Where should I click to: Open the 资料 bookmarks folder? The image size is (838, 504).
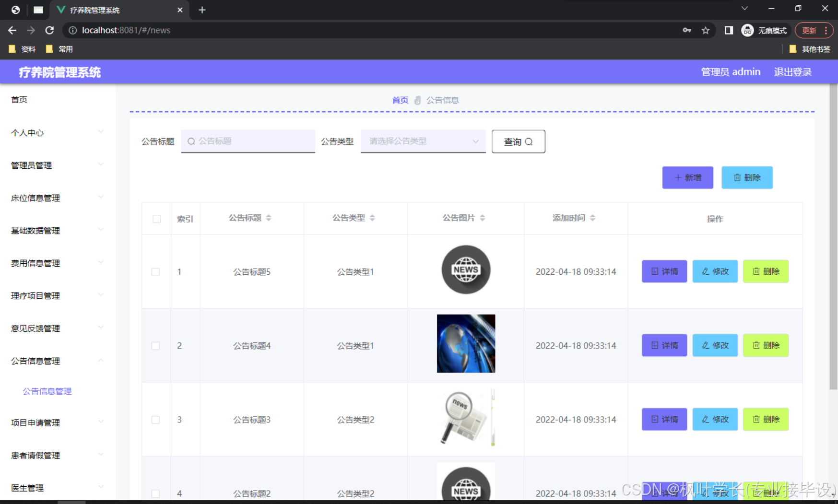coord(22,49)
